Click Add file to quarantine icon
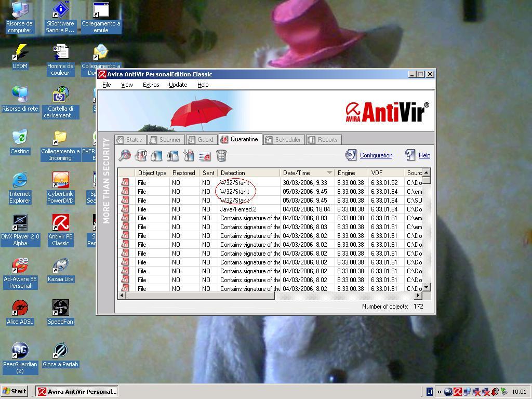The width and height of the screenshot is (532, 399). pos(189,155)
